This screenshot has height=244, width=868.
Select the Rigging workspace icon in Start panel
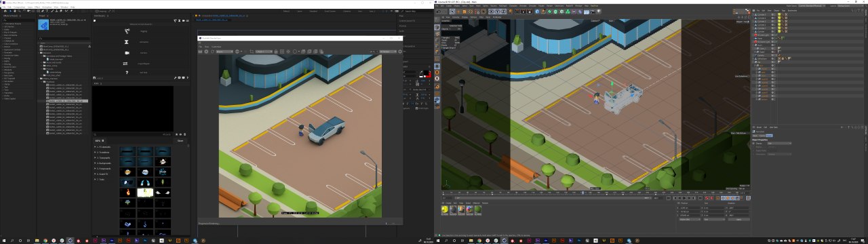pos(127,31)
